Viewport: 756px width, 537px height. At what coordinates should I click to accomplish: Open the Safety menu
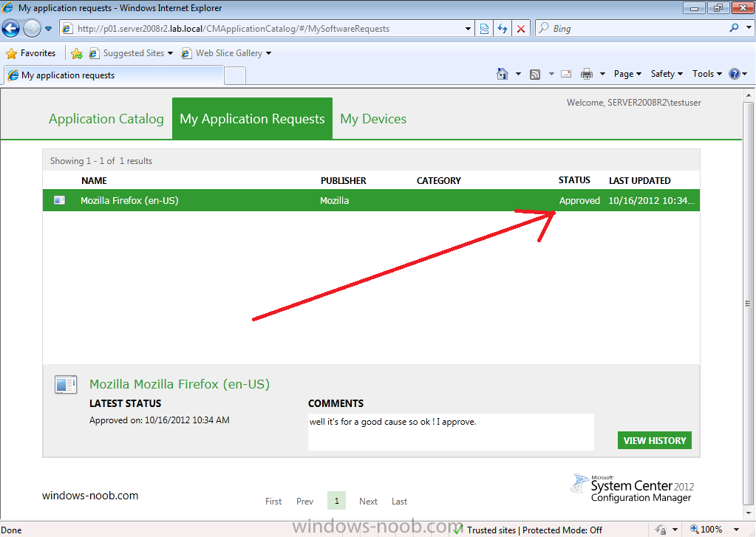coord(667,74)
